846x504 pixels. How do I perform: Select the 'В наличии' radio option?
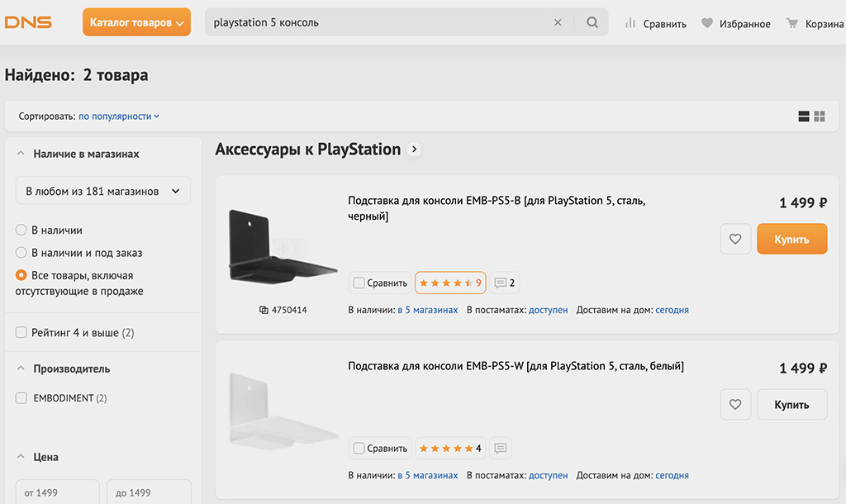point(21,231)
